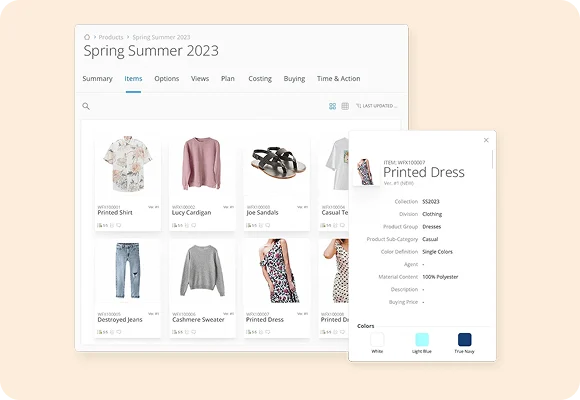The height and width of the screenshot is (400, 580).
Task: Click Spring Summer 2023 breadcrumb link
Action: tap(161, 37)
